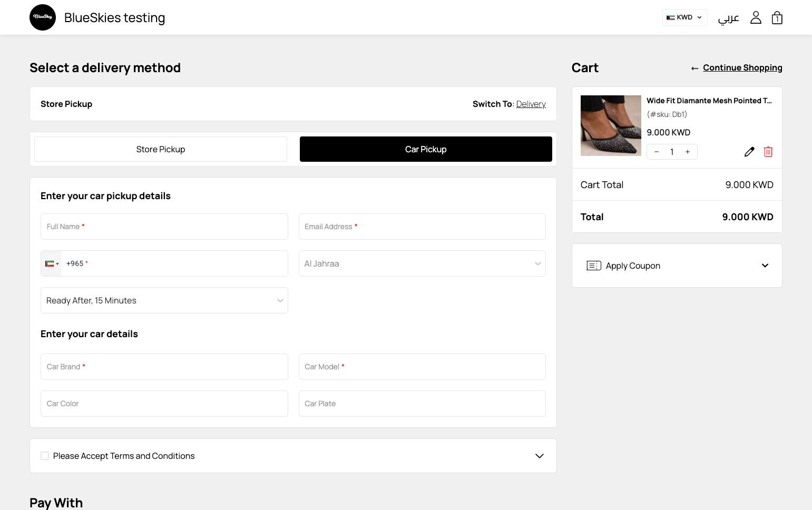The width and height of the screenshot is (812, 510).
Task: Open the KWD currency dropdown
Action: pyautogui.click(x=684, y=17)
